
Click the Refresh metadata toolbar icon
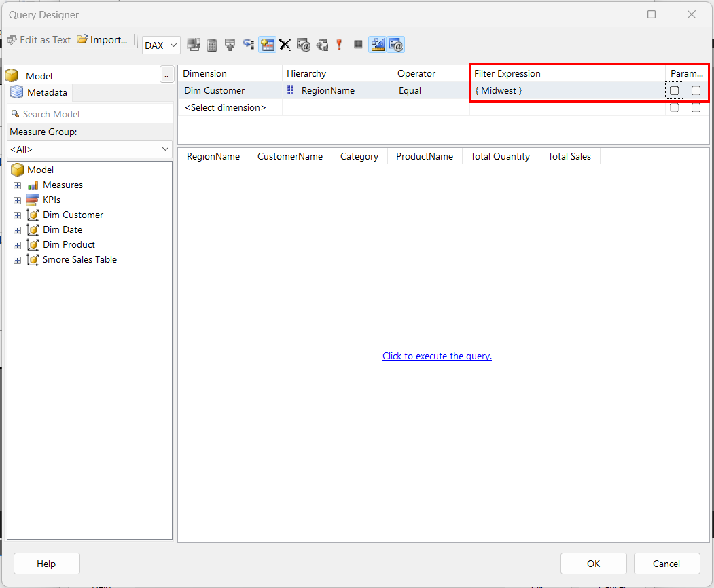[x=194, y=45]
